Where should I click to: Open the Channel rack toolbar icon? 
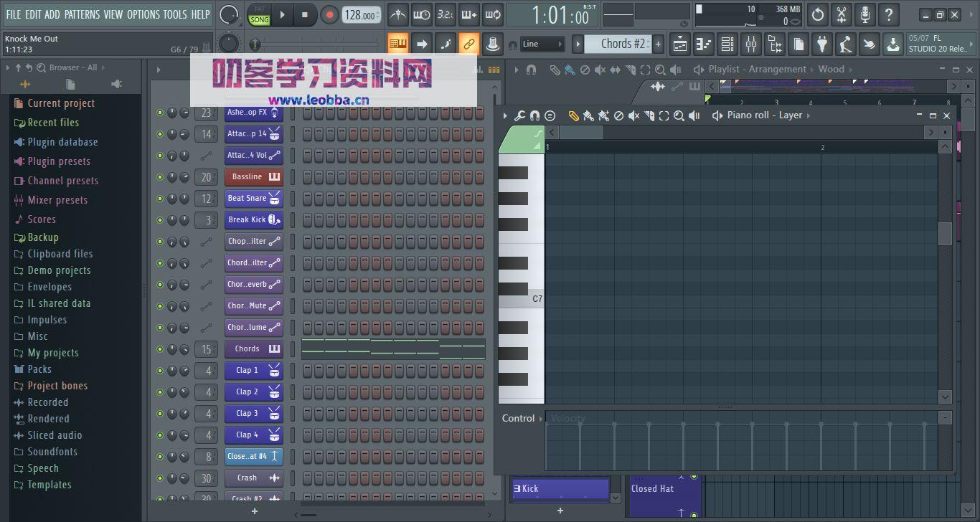click(x=727, y=43)
